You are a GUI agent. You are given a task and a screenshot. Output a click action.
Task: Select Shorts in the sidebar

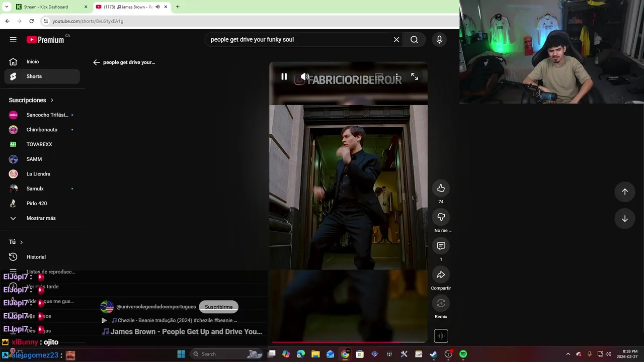[x=42, y=76]
